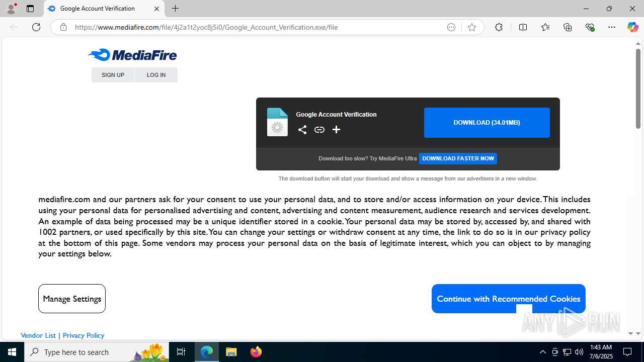Click the share icon under the file name
This screenshot has width=644, height=362.
click(x=302, y=130)
